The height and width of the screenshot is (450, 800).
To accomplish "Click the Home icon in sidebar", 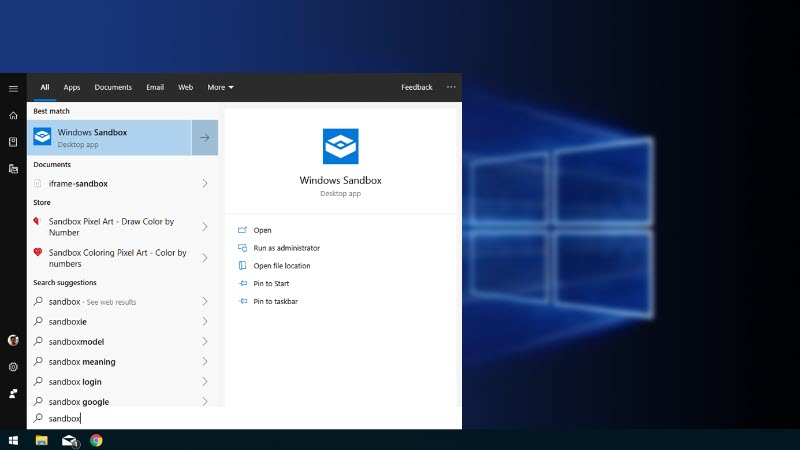I will pos(13,115).
